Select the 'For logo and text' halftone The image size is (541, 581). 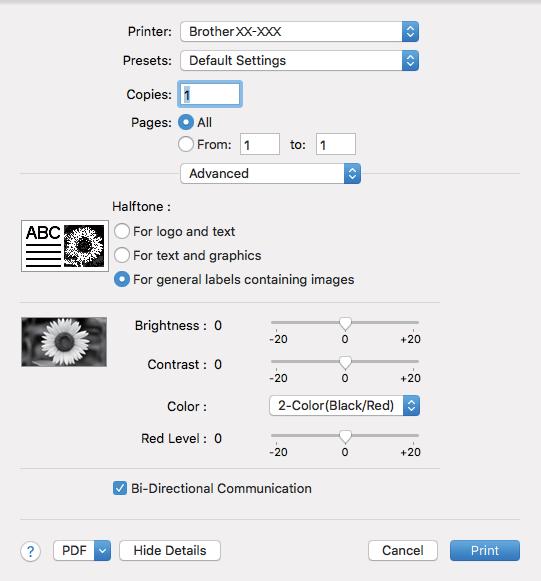[x=122, y=231]
